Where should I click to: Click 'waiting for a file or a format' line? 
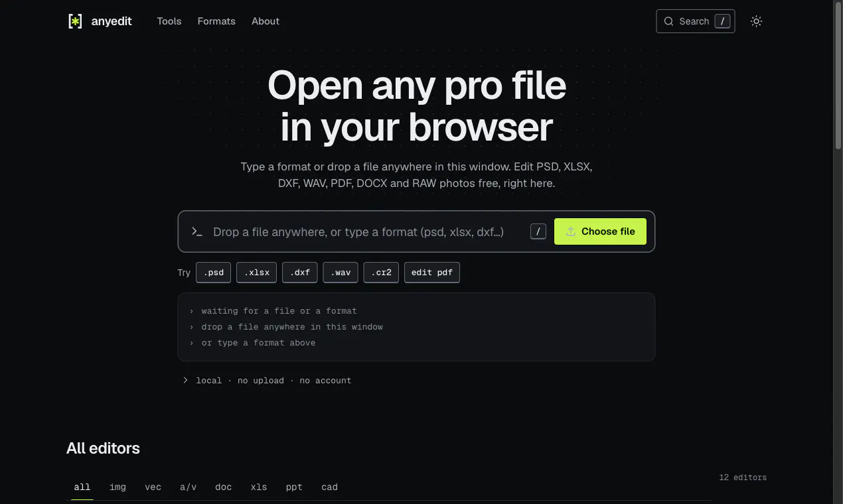tap(279, 311)
